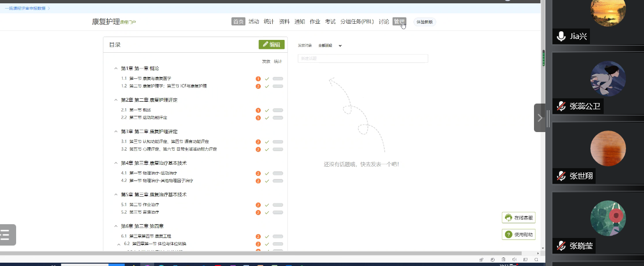Viewport: 644px width, 266px height.
Task: Click the statistics progress bar for section 4.1
Action: 278,173
